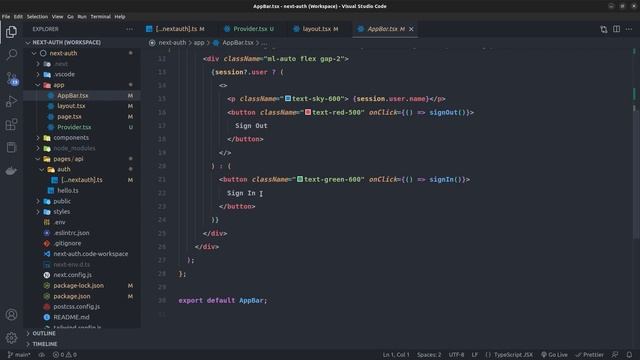The image size is (640, 360).
Task: Open the Edit menu
Action: point(18,17)
